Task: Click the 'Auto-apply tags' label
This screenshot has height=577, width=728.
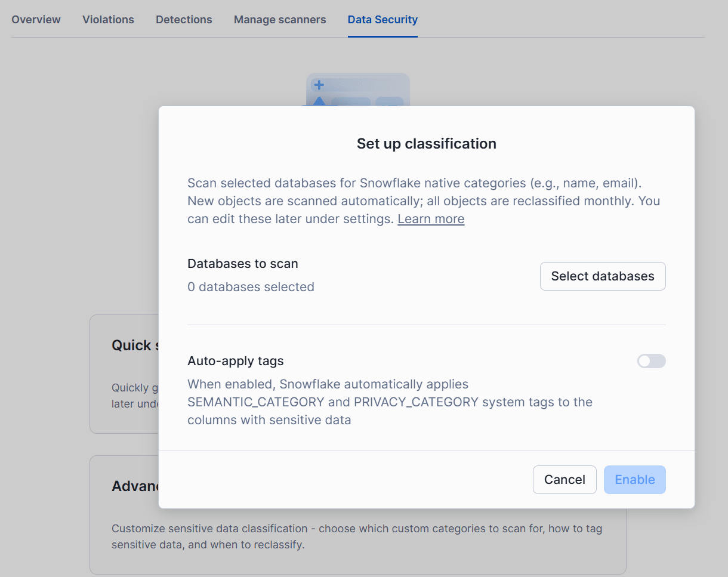Action: coord(236,361)
